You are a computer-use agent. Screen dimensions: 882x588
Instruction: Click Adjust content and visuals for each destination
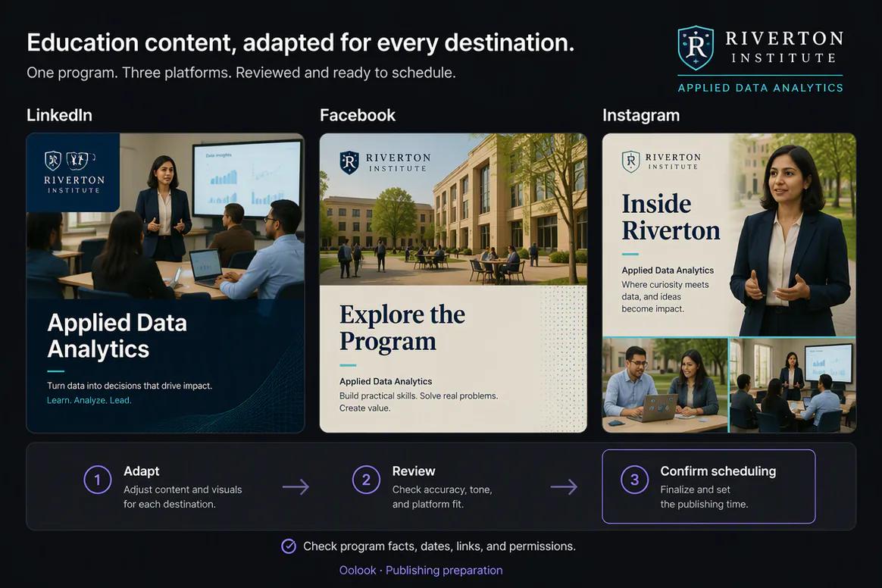(183, 497)
